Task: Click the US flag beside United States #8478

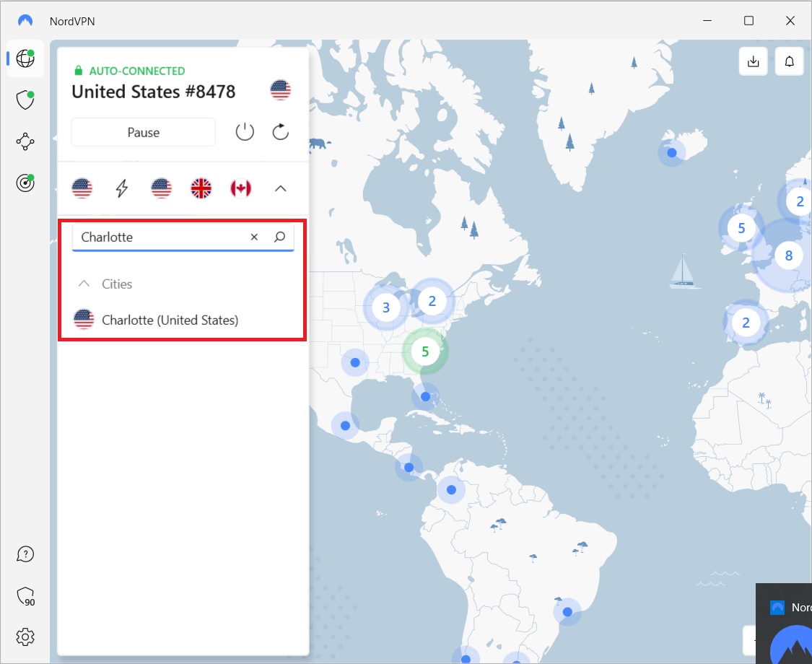Action: tap(280, 91)
